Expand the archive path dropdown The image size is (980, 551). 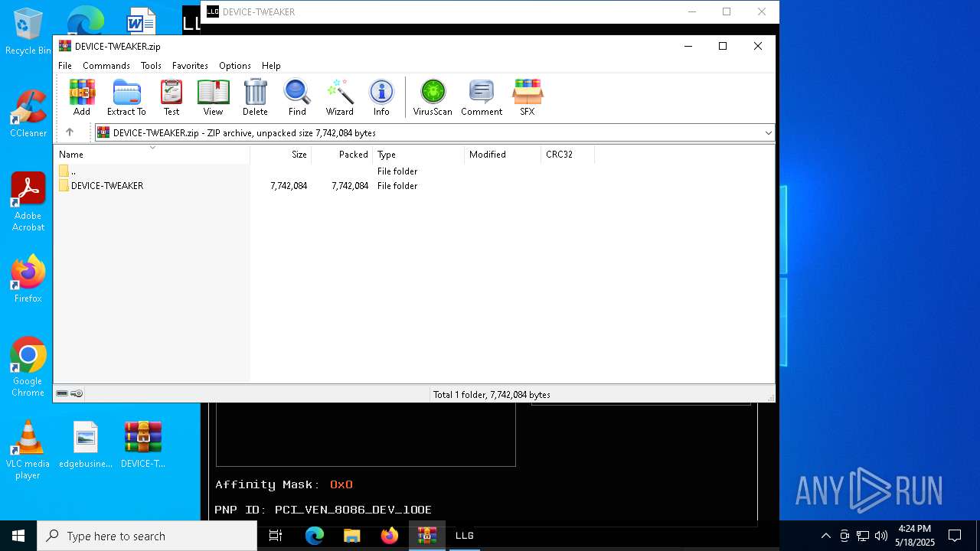pos(768,133)
